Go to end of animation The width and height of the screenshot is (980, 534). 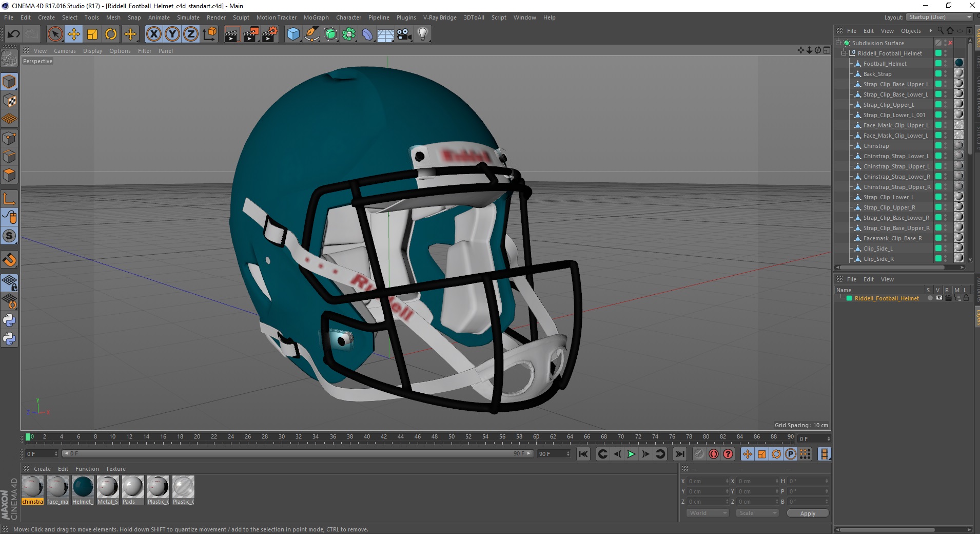click(679, 454)
